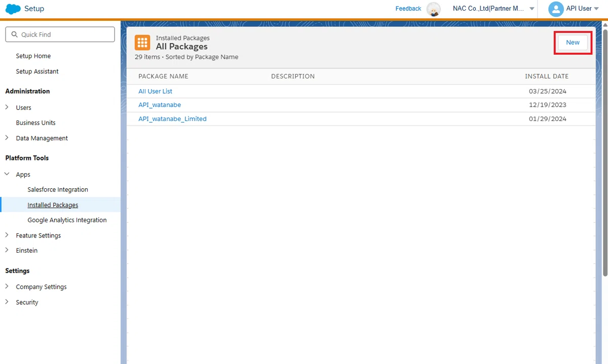Click the Users label in sidebar
608x364 pixels.
point(23,108)
